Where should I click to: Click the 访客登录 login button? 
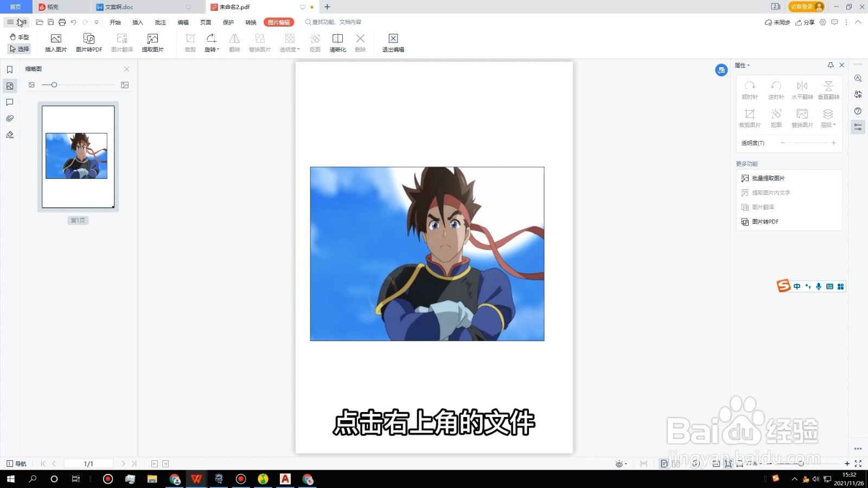[x=806, y=7]
